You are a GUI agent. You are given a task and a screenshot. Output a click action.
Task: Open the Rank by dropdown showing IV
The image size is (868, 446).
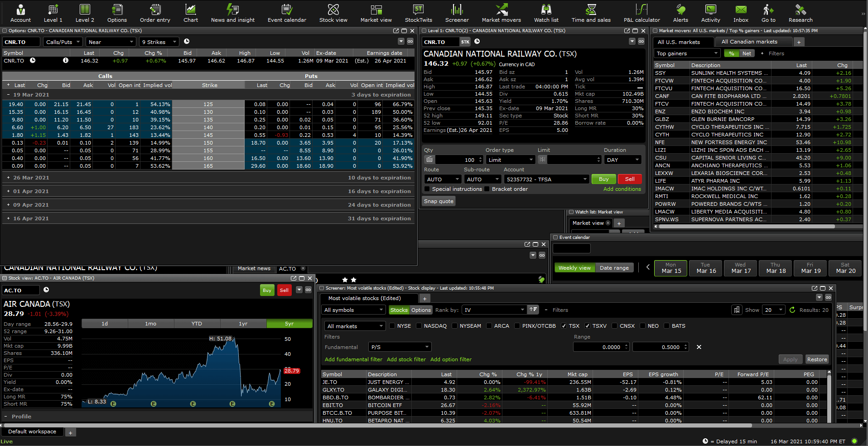(494, 310)
